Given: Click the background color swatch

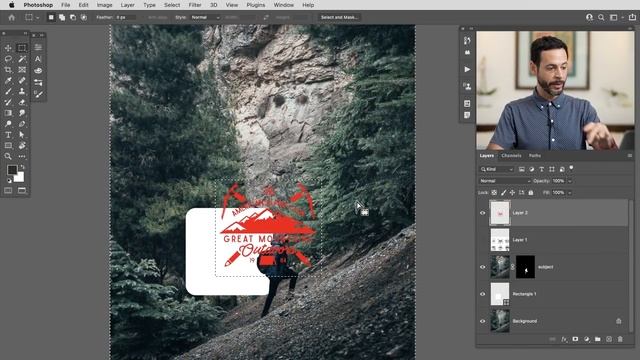Looking at the screenshot, I should click(19, 177).
